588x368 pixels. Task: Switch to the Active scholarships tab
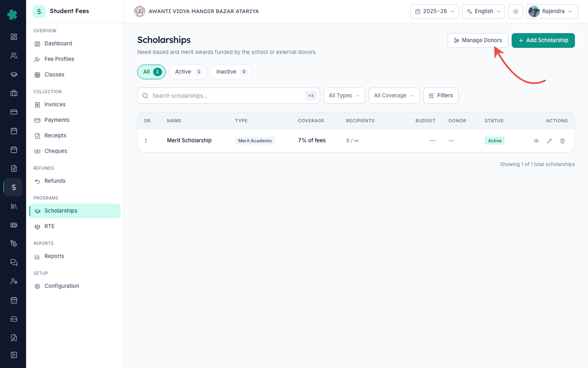(188, 72)
